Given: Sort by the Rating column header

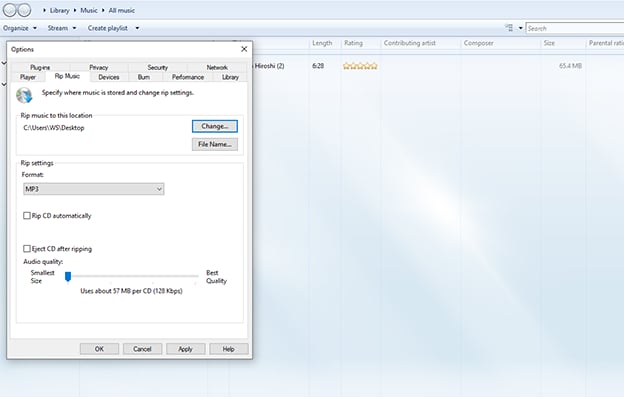Looking at the screenshot, I should (353, 43).
